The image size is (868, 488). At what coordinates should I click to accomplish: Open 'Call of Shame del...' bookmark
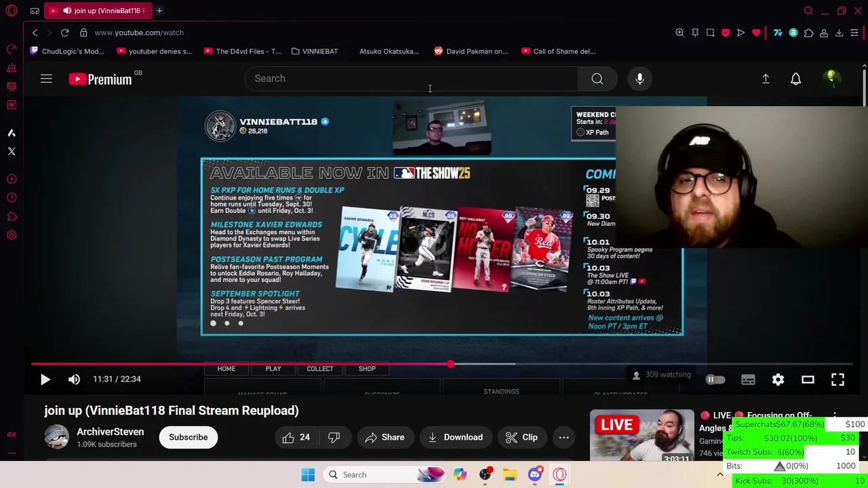(558, 51)
